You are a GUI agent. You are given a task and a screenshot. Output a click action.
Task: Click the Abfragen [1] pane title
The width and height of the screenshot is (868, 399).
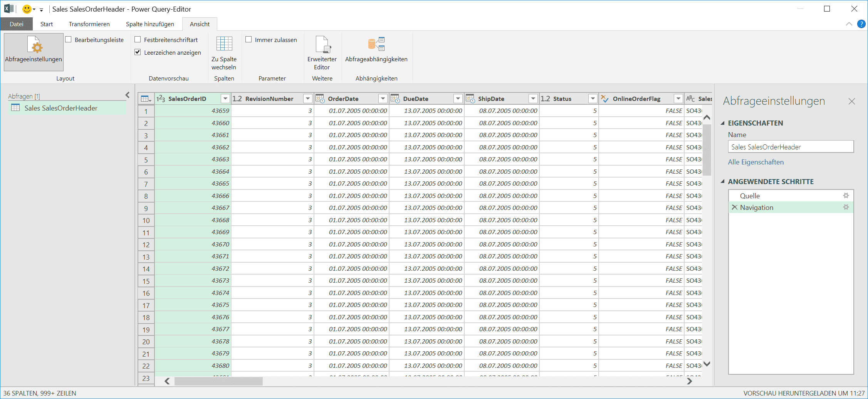point(24,96)
